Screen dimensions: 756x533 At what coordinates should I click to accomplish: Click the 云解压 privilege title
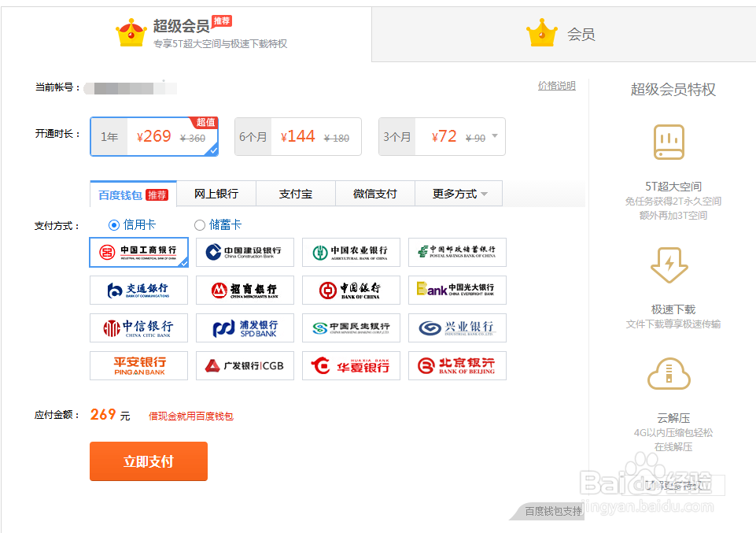pyautogui.click(x=673, y=418)
